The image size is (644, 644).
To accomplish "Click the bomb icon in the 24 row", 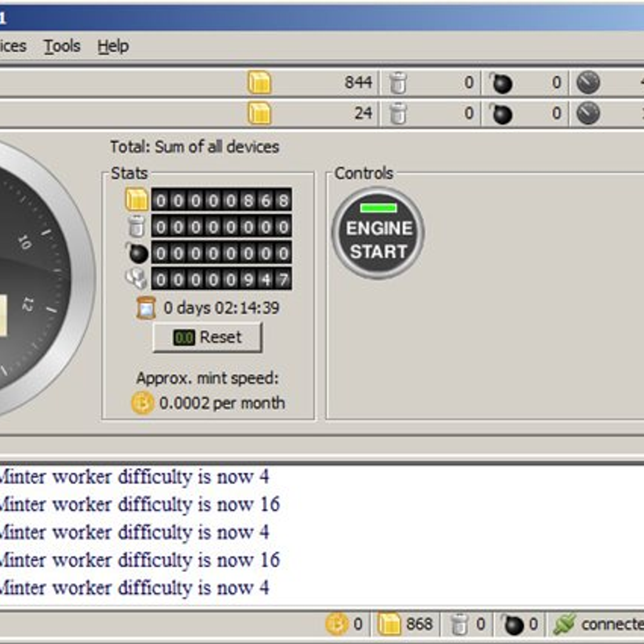I will 501,114.
